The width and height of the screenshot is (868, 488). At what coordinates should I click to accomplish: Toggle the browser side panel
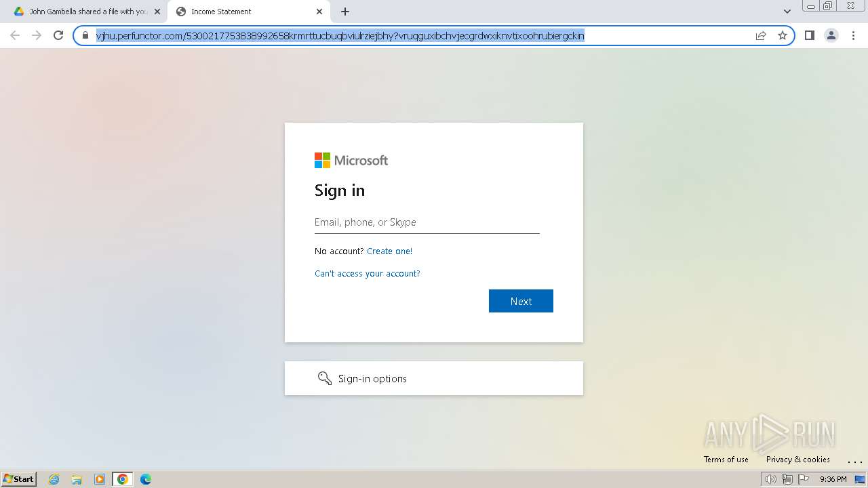click(x=810, y=35)
